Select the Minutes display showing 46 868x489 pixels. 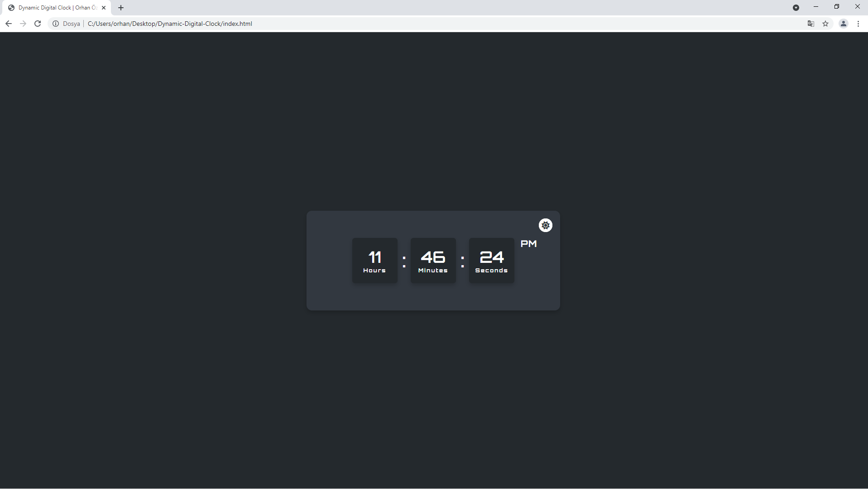point(433,260)
